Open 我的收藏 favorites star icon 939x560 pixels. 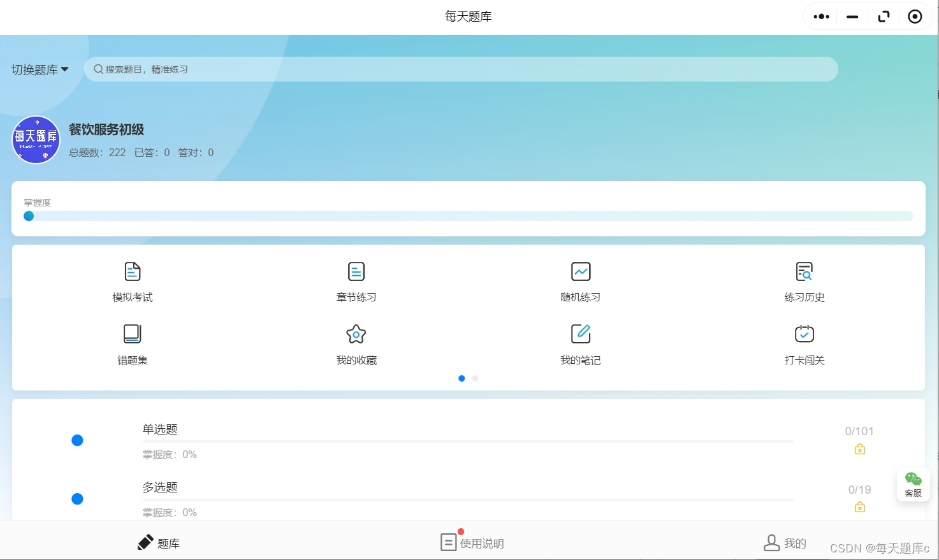tap(356, 334)
